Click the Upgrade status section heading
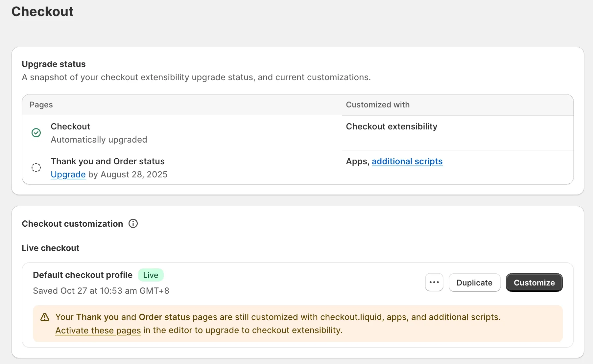The image size is (593, 364). pos(54,64)
